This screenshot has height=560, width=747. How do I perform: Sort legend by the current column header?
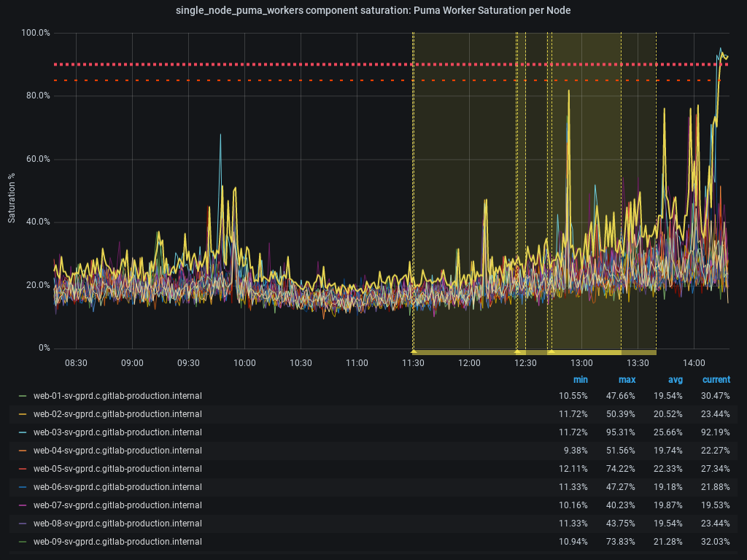(716, 379)
